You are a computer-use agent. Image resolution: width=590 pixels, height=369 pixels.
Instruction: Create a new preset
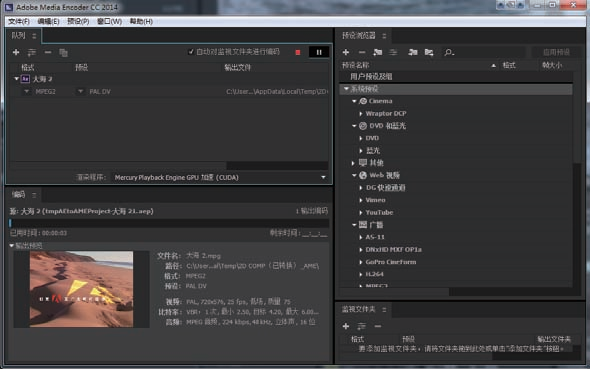point(346,52)
